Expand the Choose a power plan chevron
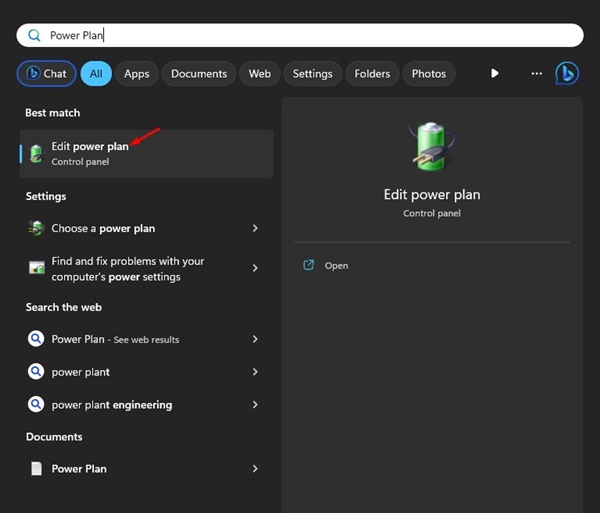The height and width of the screenshot is (513, 600). coord(255,228)
